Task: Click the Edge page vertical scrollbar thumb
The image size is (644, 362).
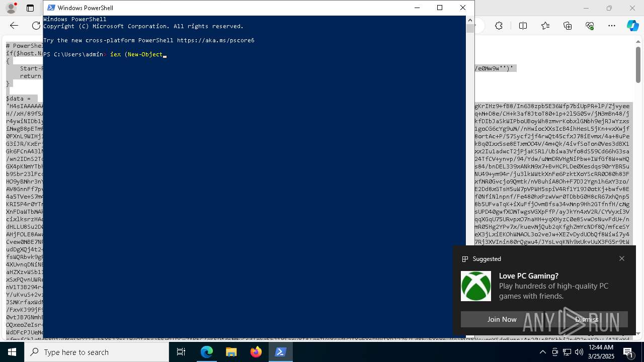Action: pos(638,64)
